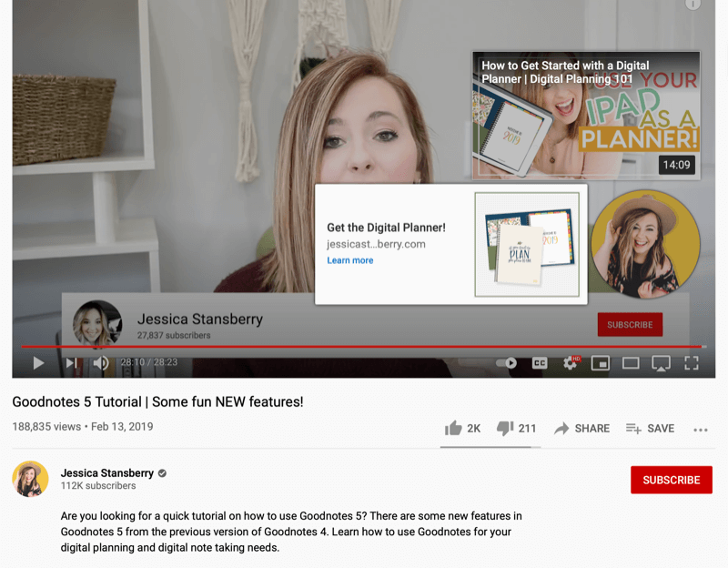728x568 pixels.
Task: Click the Subscribe button inside the video overlay
Action: coord(630,325)
